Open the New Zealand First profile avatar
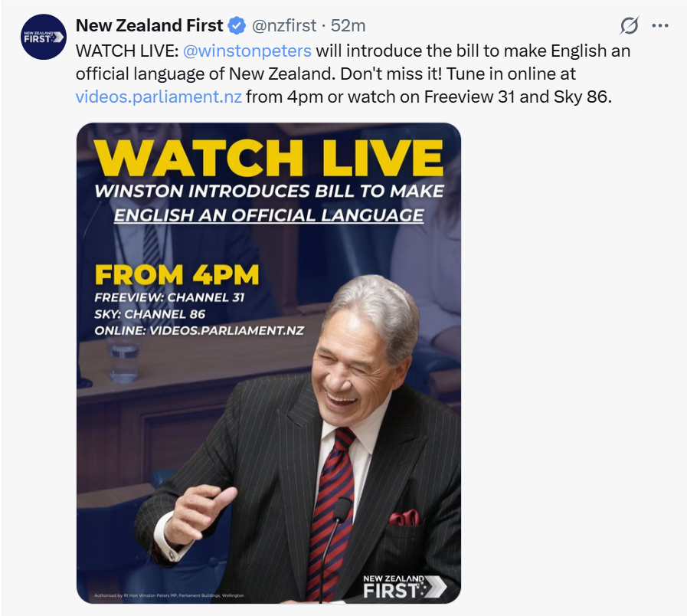The image size is (687, 616). 44,37
